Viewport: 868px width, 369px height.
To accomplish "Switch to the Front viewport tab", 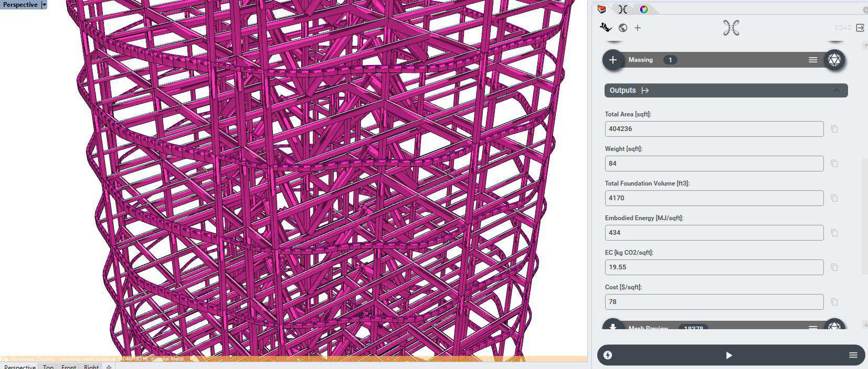I will click(69, 366).
